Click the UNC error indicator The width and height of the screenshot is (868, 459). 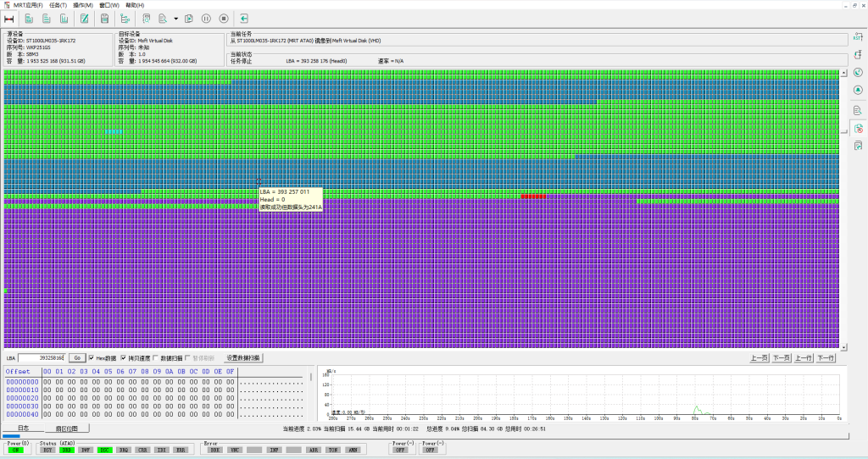(x=235, y=450)
